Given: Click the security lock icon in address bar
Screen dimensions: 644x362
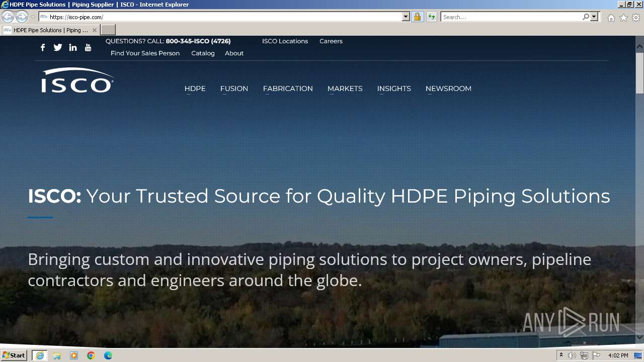Looking at the screenshot, I should coord(417,17).
